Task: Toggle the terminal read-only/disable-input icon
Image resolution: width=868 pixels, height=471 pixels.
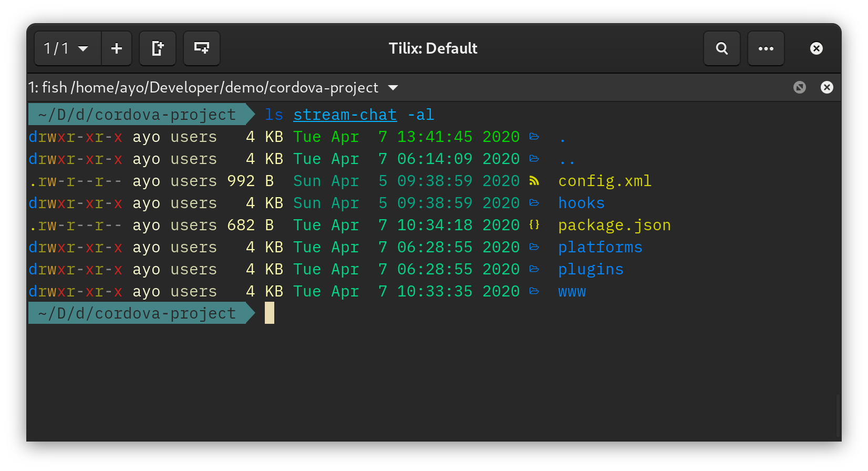Action: (800, 87)
